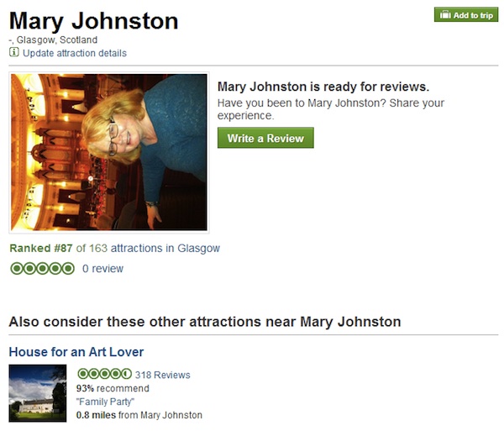This screenshot has width=504, height=431.
Task: Click the Glasgow, Scotland address line
Action: click(53, 39)
